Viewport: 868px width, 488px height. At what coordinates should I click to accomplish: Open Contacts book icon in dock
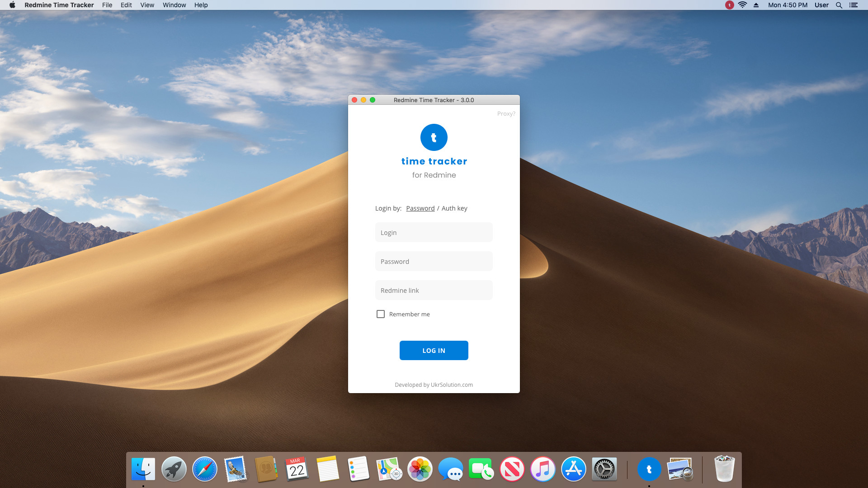pyautogui.click(x=266, y=469)
